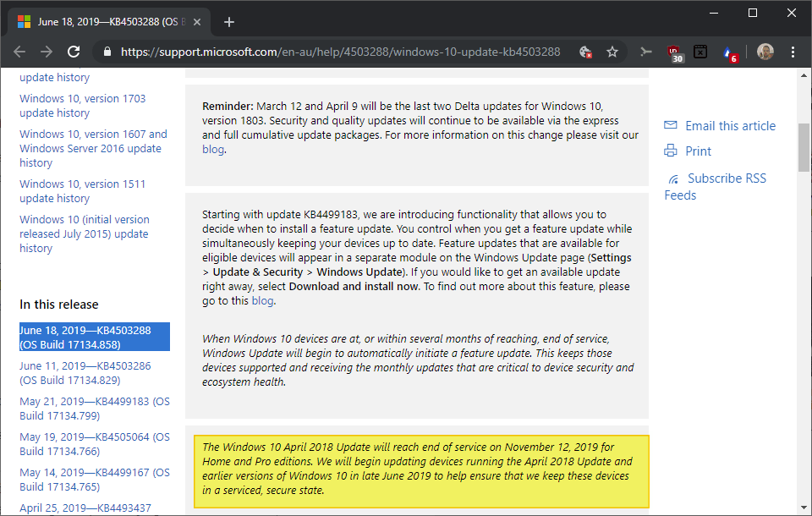Screen dimensions: 812x516
Task: Click the vertical scrollbar thumb
Action: click(x=804, y=147)
